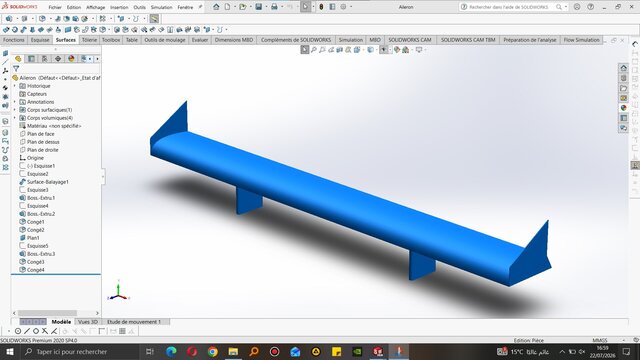Screen dimensions: 640x360
Task: Switch to the Evaluer tab
Action: (200, 40)
